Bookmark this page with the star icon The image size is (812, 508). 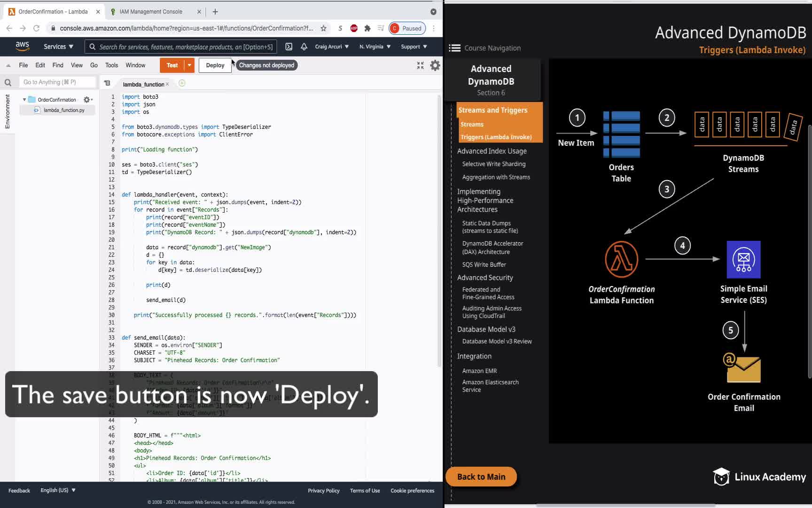pyautogui.click(x=323, y=28)
